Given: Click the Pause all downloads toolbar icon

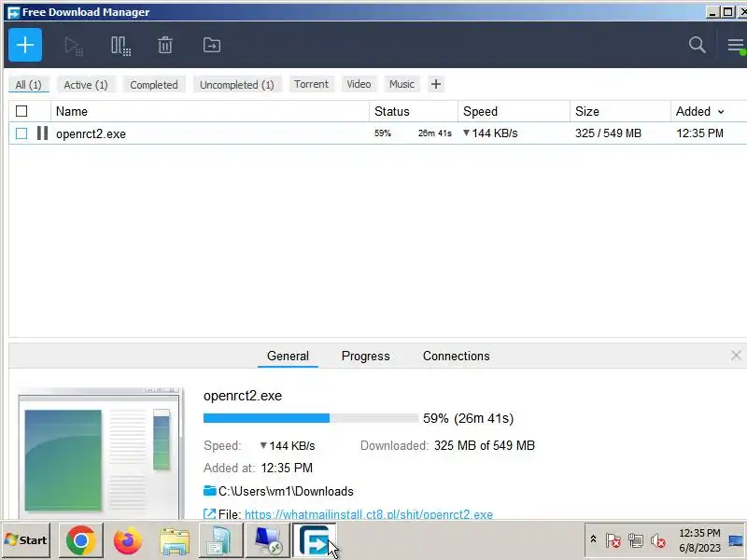Looking at the screenshot, I should point(120,46).
